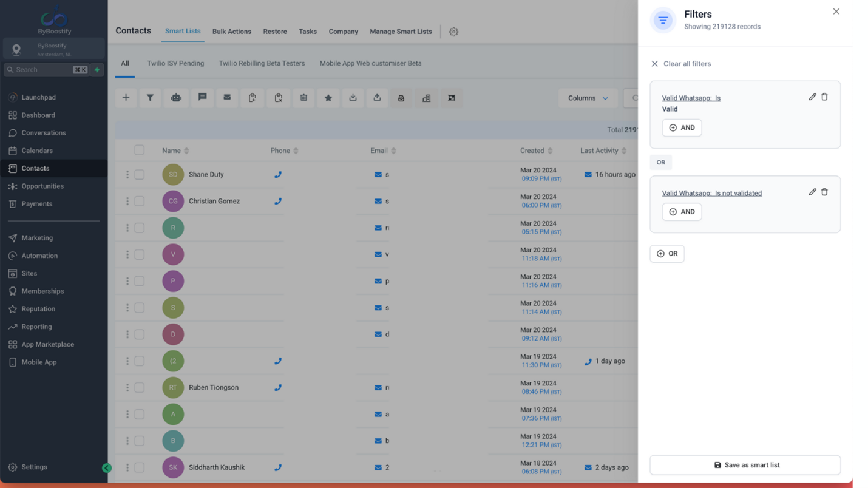Click the remove tag icon

[278, 98]
